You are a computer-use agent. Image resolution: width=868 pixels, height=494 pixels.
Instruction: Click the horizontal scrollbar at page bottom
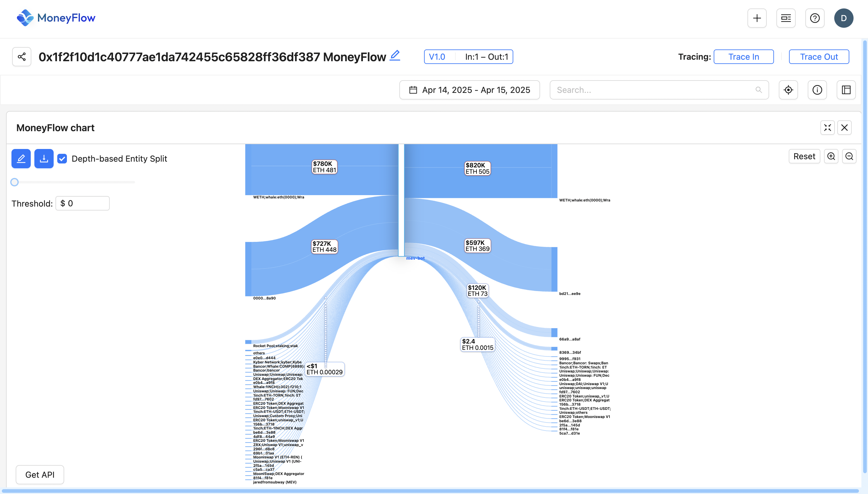coord(431,491)
